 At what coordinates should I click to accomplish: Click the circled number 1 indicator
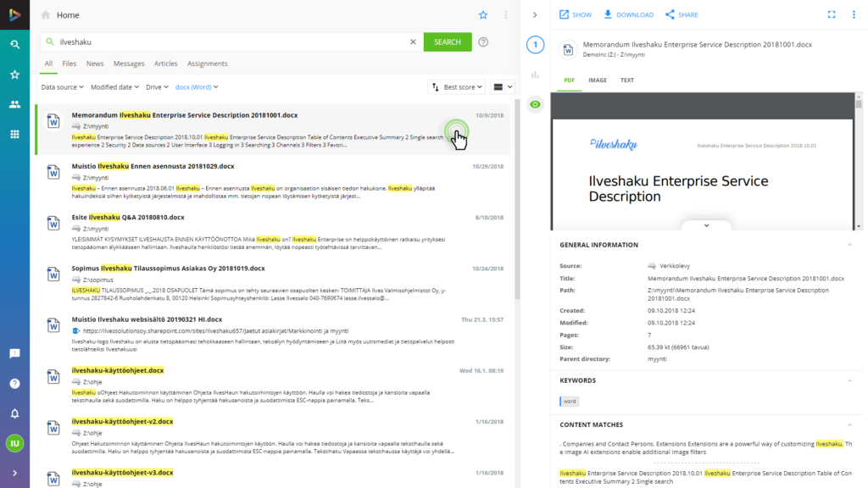click(535, 45)
